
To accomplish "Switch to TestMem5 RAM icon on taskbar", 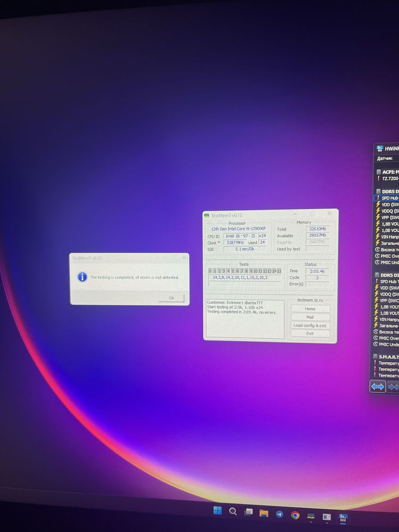I will [311, 517].
